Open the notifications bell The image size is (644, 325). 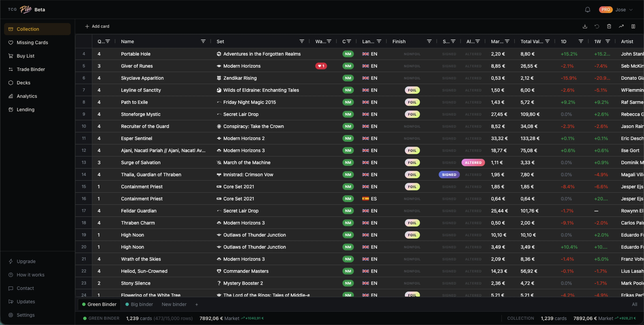coord(588,10)
